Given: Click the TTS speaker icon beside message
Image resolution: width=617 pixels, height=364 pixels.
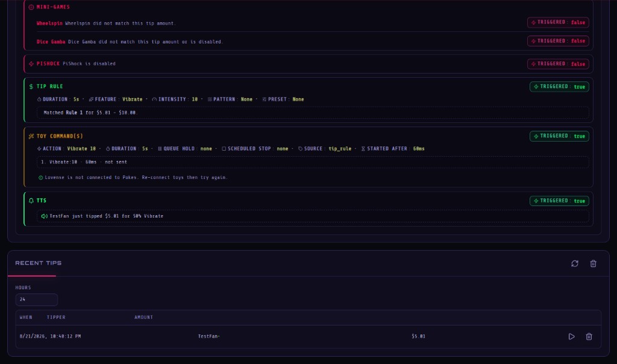Looking at the screenshot, I should point(44,216).
